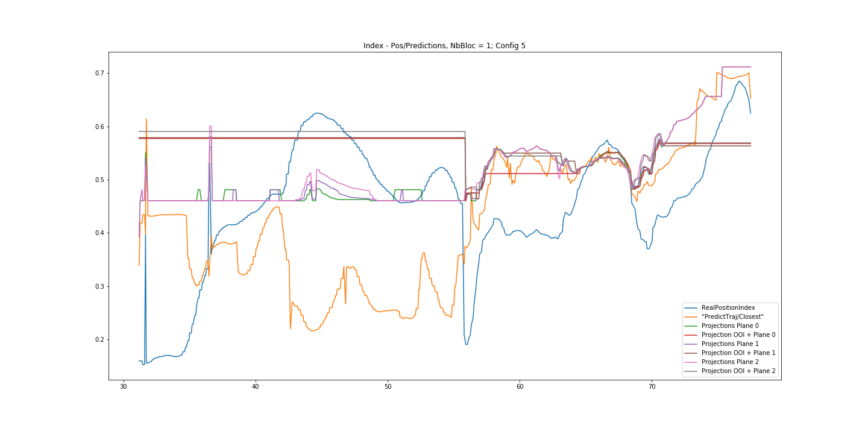Viewport: 868px width, 434px height.
Task: Click the y-axis tick label 0.2
Action: (99, 340)
